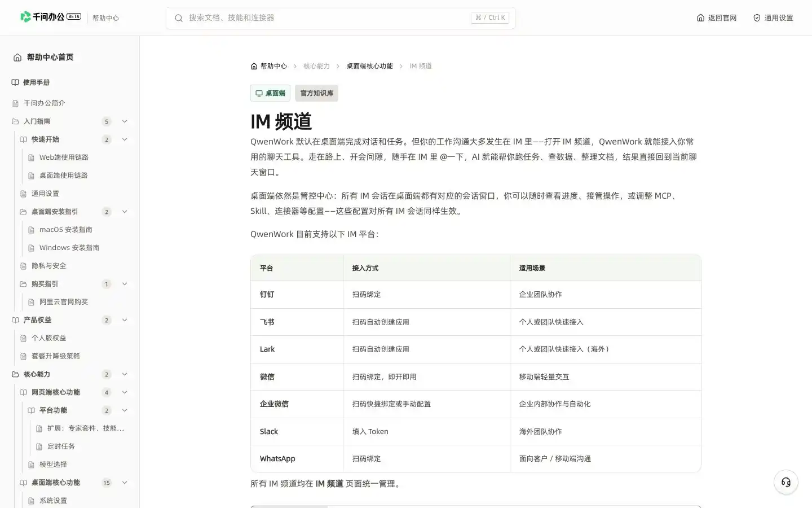Collapse the 桌面端安装指引 chevron
This screenshot has width=812, height=508.
click(125, 212)
